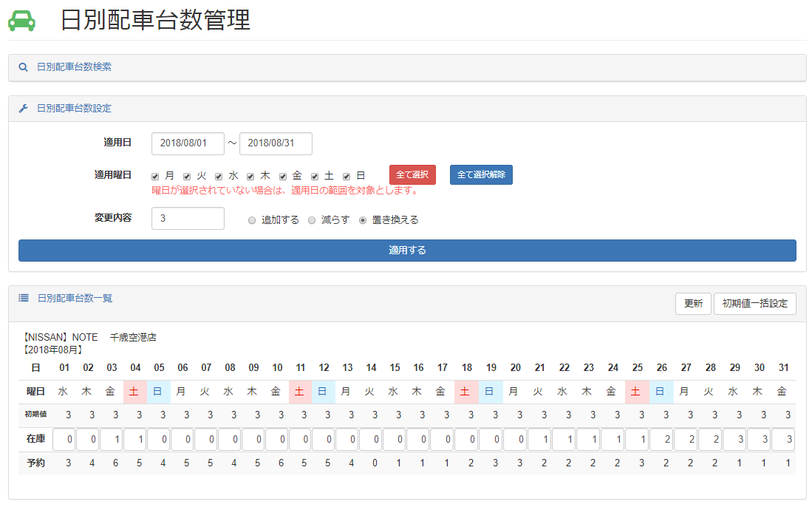Click the 初期値一括設定 button

coord(754,303)
